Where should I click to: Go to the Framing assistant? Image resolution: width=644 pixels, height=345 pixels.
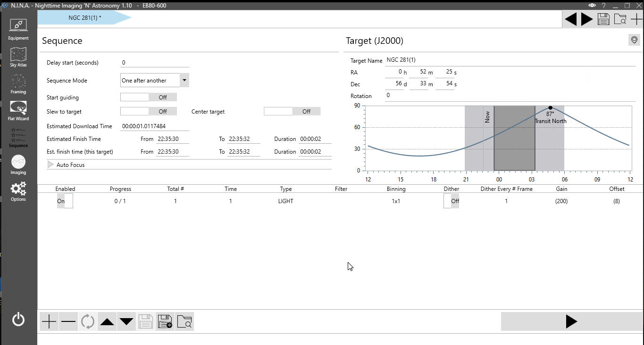coord(18,83)
